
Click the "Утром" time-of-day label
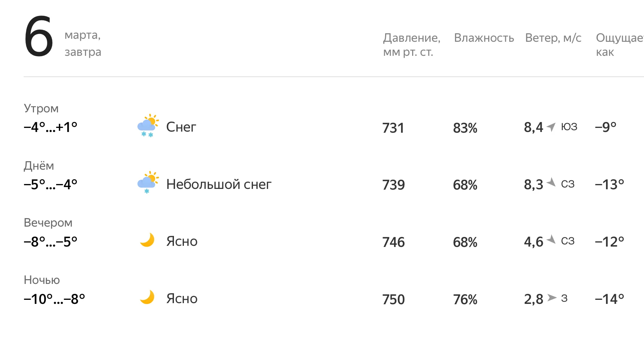[x=41, y=108]
